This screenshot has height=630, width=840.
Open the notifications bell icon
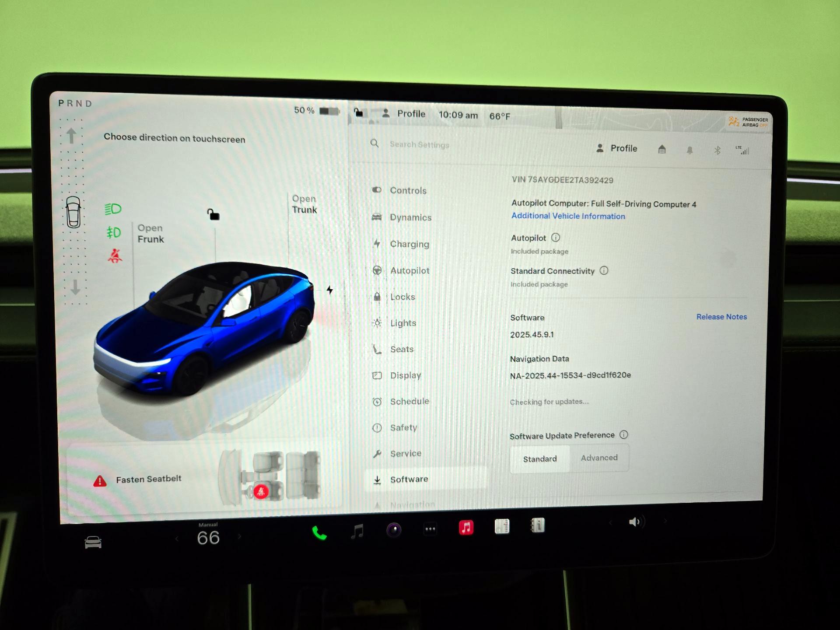click(x=689, y=150)
